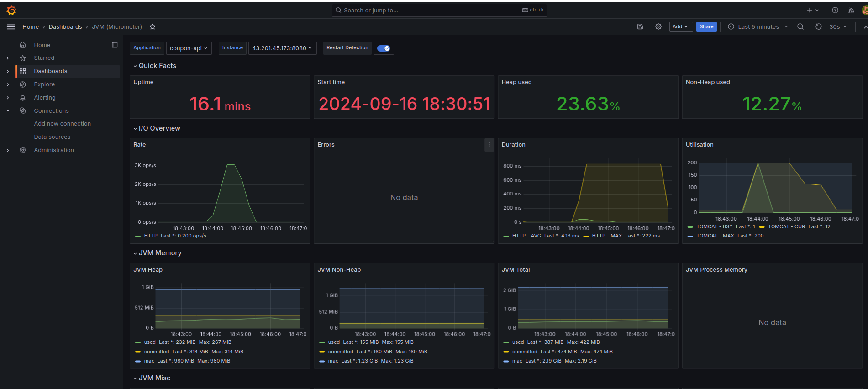Click the Starred star icon in sidebar

23,58
